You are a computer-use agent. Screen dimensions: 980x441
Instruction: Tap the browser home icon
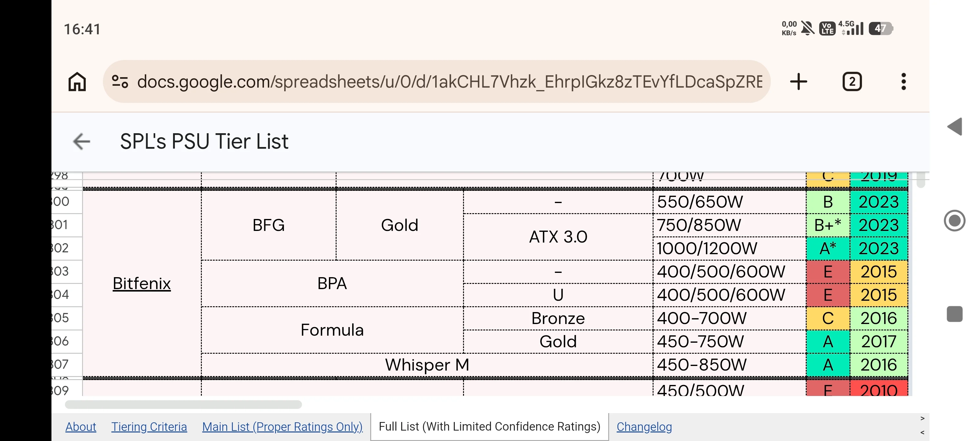[77, 81]
